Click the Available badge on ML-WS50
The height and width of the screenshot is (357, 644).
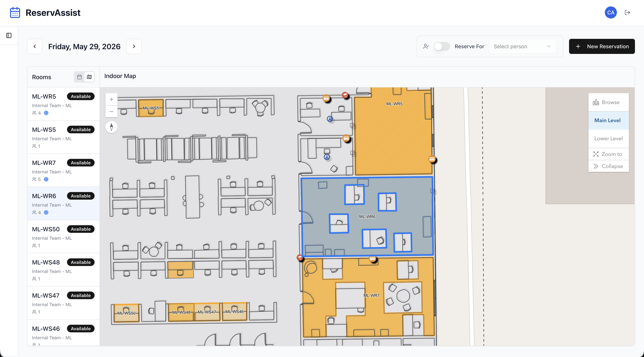point(81,229)
